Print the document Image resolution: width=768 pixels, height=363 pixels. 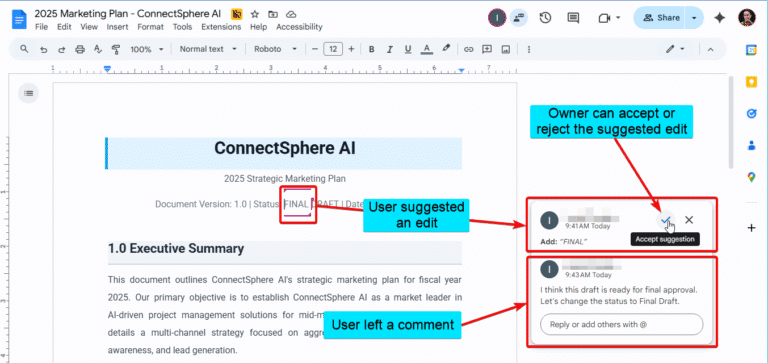(80, 49)
